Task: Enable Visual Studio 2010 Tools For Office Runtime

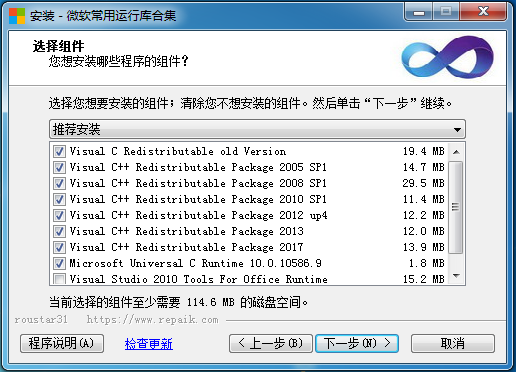Action: pyautogui.click(x=59, y=279)
